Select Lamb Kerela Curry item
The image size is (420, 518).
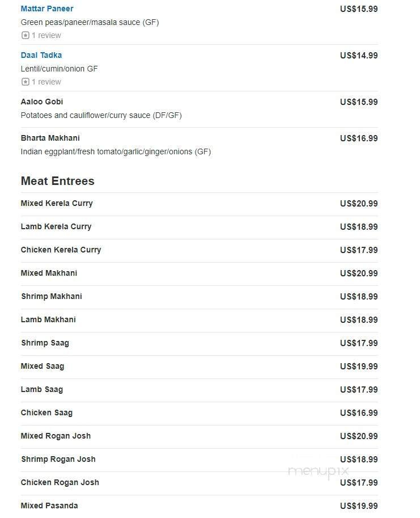(x=56, y=227)
